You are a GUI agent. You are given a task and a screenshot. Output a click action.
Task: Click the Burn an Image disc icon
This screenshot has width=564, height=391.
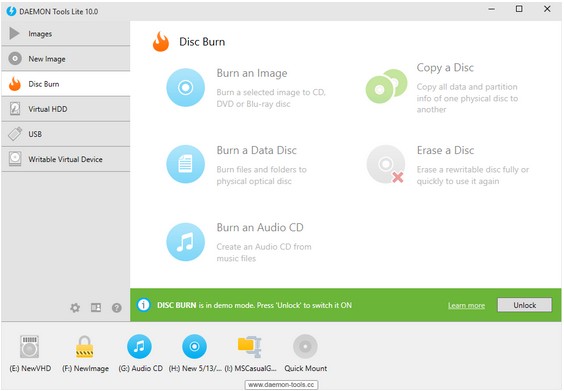(x=185, y=87)
